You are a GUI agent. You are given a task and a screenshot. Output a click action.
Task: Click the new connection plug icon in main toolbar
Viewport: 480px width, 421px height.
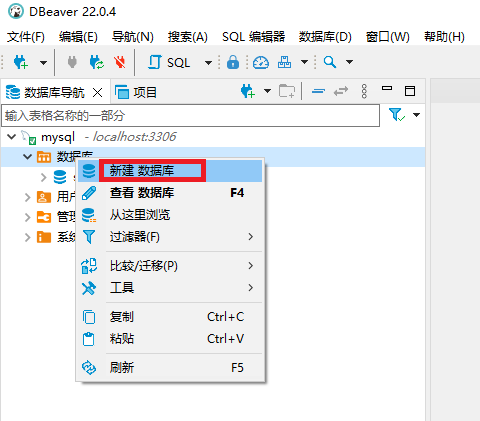(x=20, y=62)
